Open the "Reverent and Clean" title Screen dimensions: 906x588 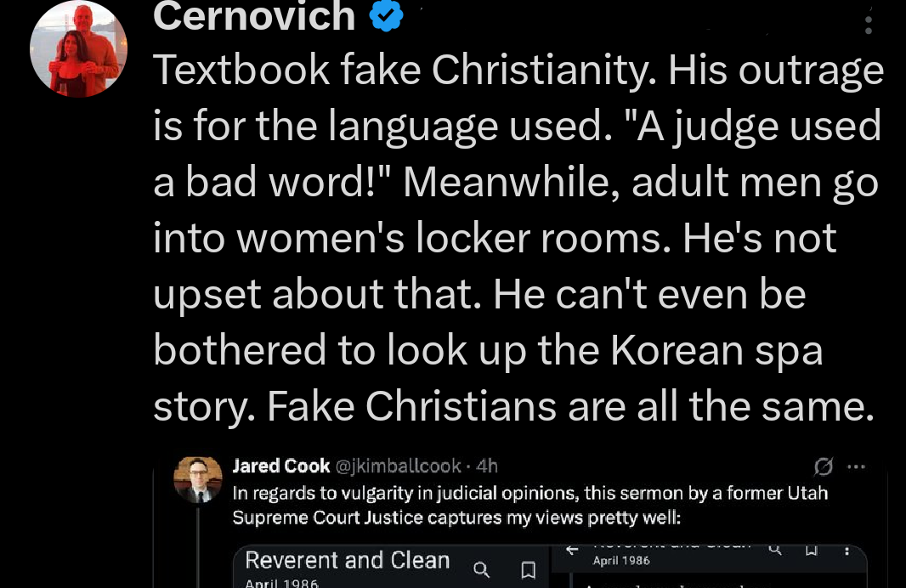(347, 561)
